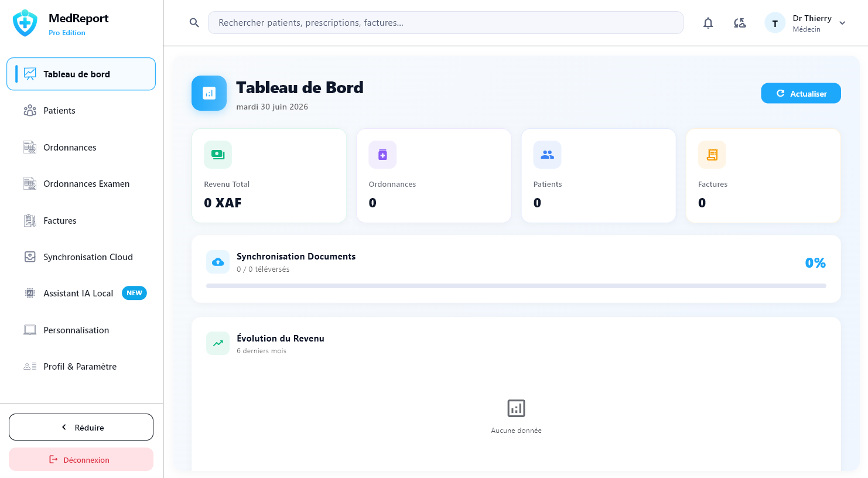Click the search magnifier icon
This screenshot has width=868, height=478.
click(x=194, y=23)
